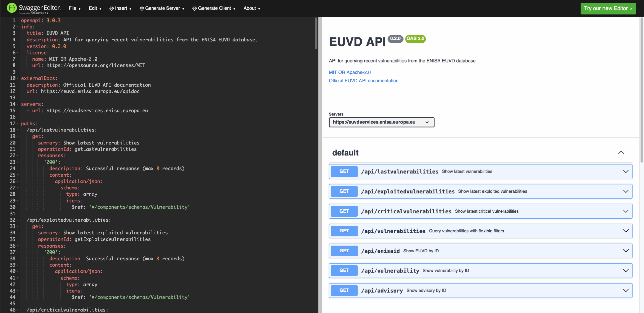
Task: Collapse the default operations section
Action: [621, 153]
